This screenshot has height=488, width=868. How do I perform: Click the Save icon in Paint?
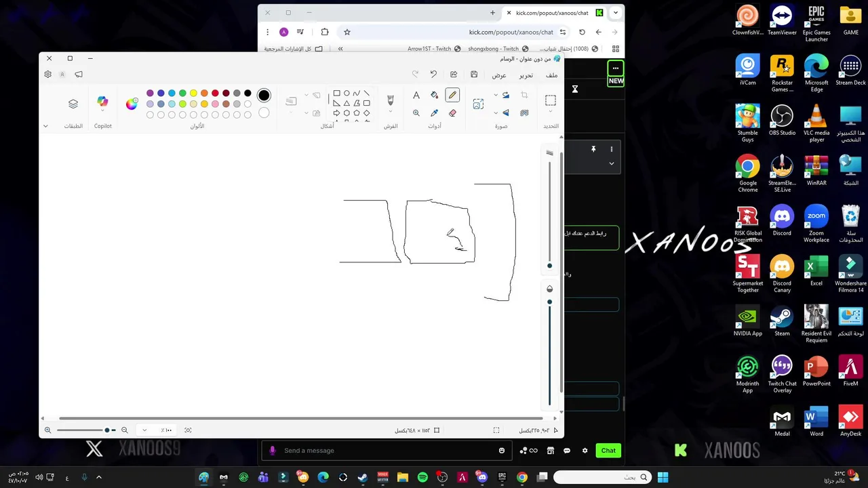tap(474, 75)
